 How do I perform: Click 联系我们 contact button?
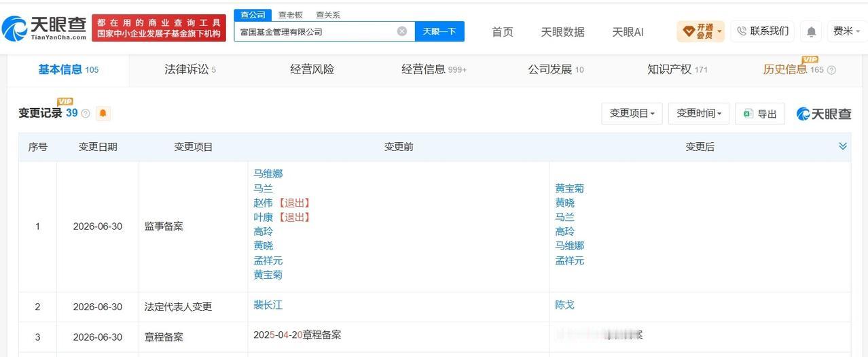point(762,31)
